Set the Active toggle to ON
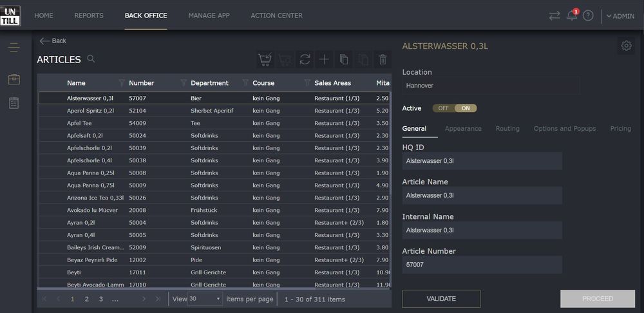Viewport: 644px width, 313px height. tap(466, 108)
